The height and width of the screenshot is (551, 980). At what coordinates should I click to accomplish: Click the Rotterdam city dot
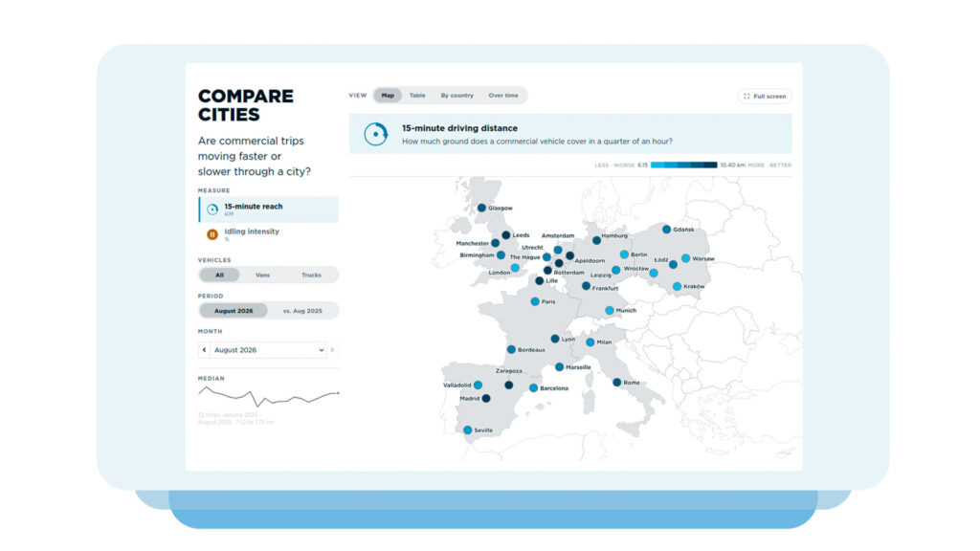[x=547, y=271]
